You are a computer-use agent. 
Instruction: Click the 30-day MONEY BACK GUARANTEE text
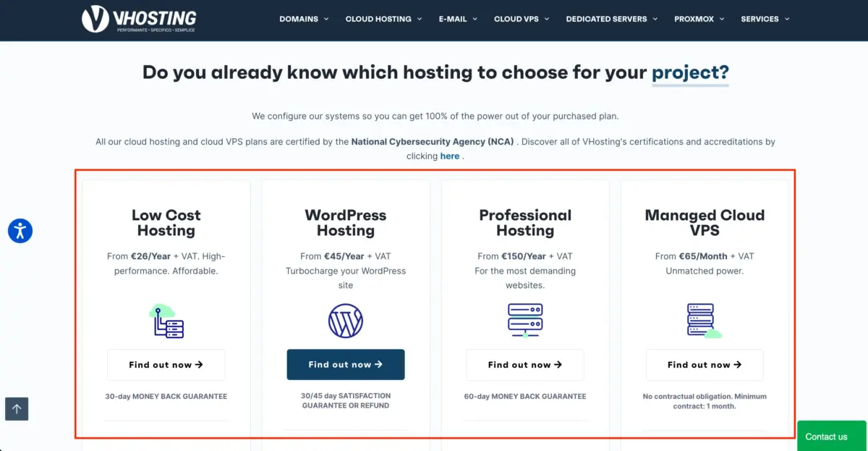click(x=166, y=397)
